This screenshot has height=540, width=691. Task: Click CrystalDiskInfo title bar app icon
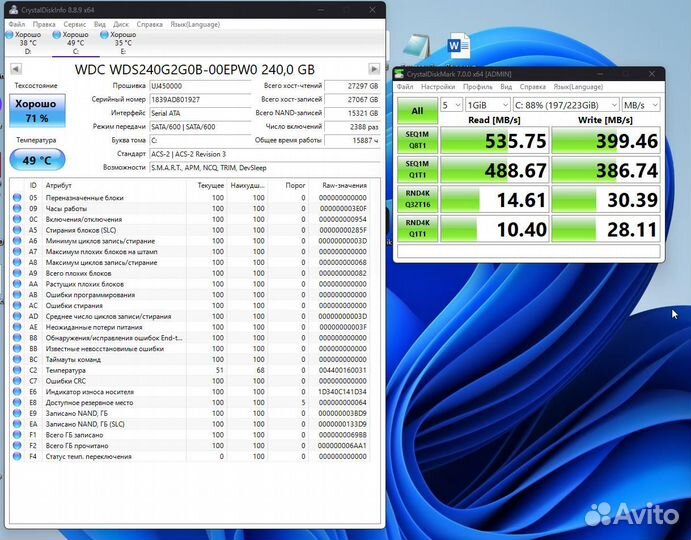[14, 10]
